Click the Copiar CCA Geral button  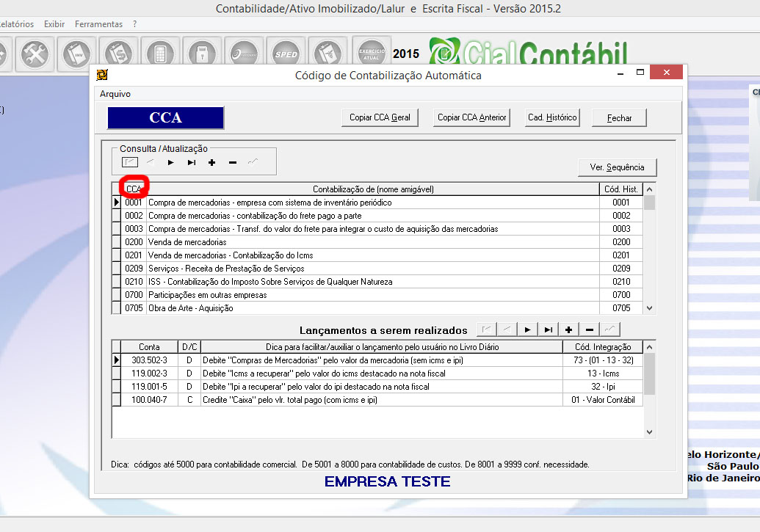click(x=380, y=117)
